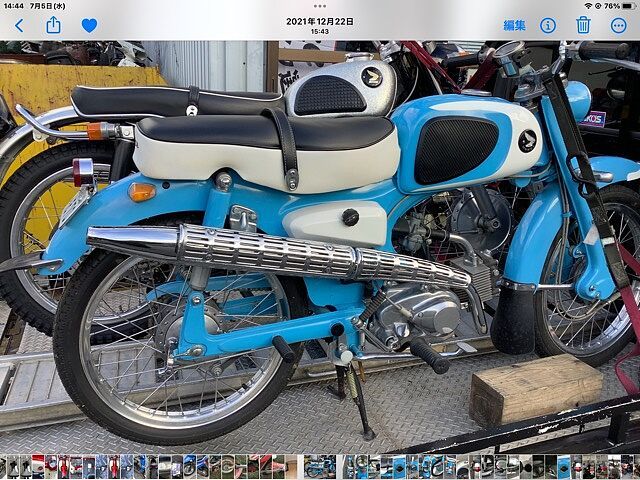Select the thumbnail left of the current one
Image resolution: width=640 pixels, height=480 pixels.
click(x=293, y=467)
